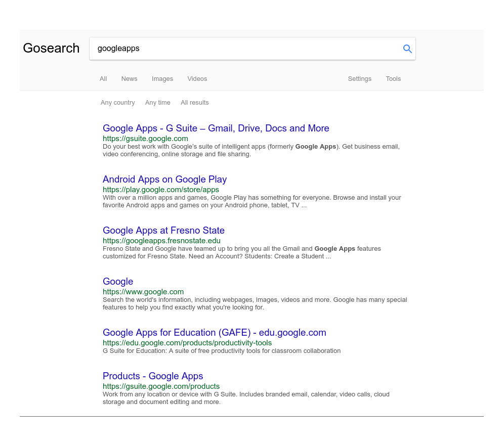This screenshot has width=504, height=447.
Task: Expand the All results filter
Action: pyautogui.click(x=194, y=103)
